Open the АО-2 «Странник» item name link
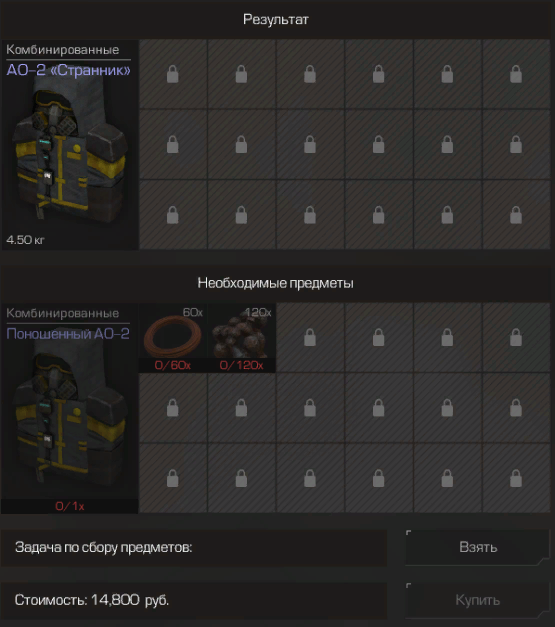Image resolution: width=555 pixels, height=627 pixels. coord(68,70)
